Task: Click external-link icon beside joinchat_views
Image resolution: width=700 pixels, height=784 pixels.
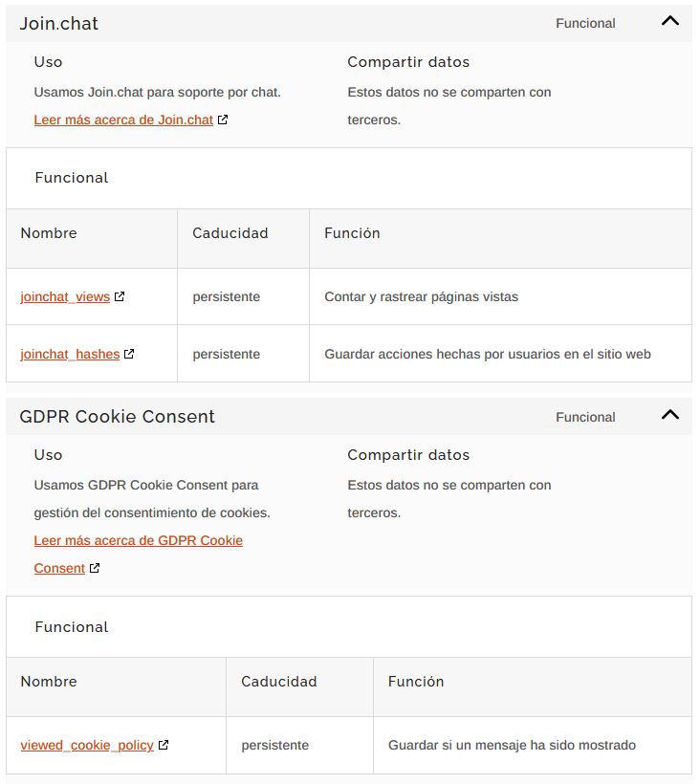Action: coord(120,296)
